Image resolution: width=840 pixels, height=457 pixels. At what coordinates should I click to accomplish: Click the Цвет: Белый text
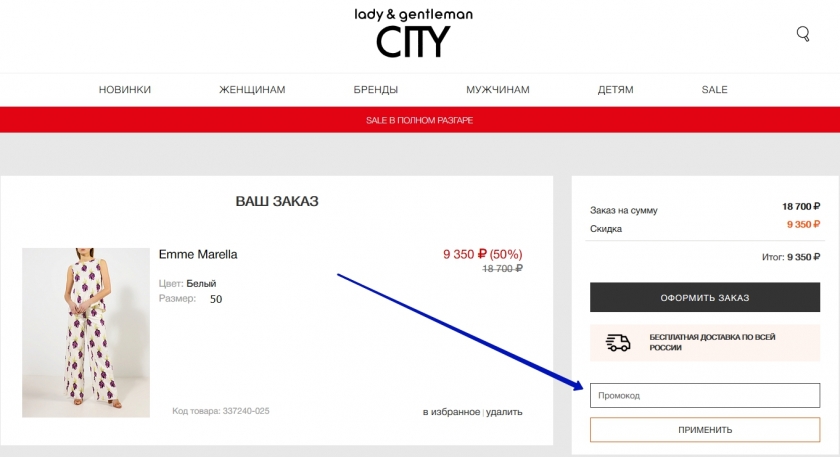(188, 283)
